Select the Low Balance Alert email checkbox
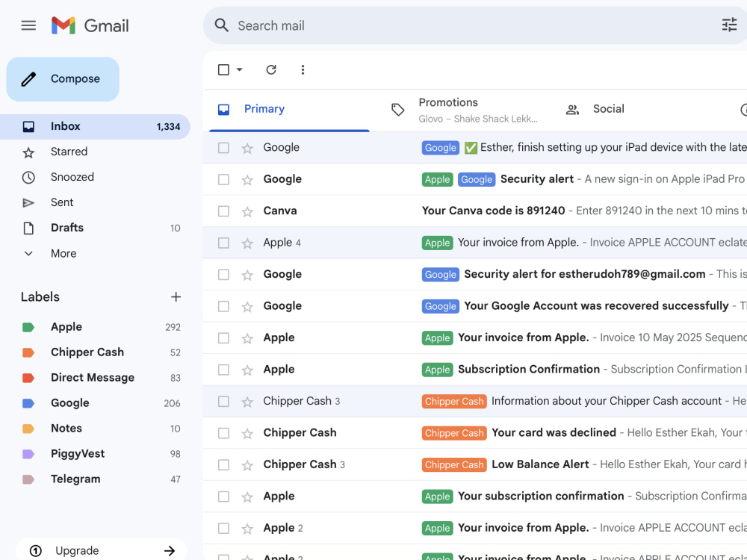747x560 pixels. (223, 464)
